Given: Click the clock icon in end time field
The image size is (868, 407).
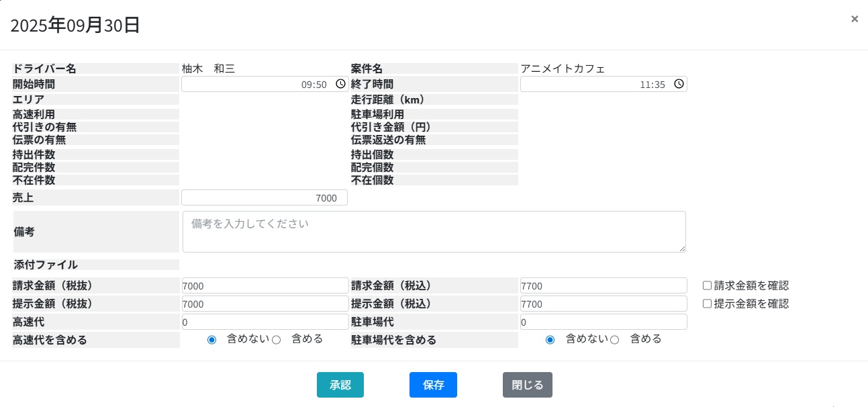Looking at the screenshot, I should point(679,84).
